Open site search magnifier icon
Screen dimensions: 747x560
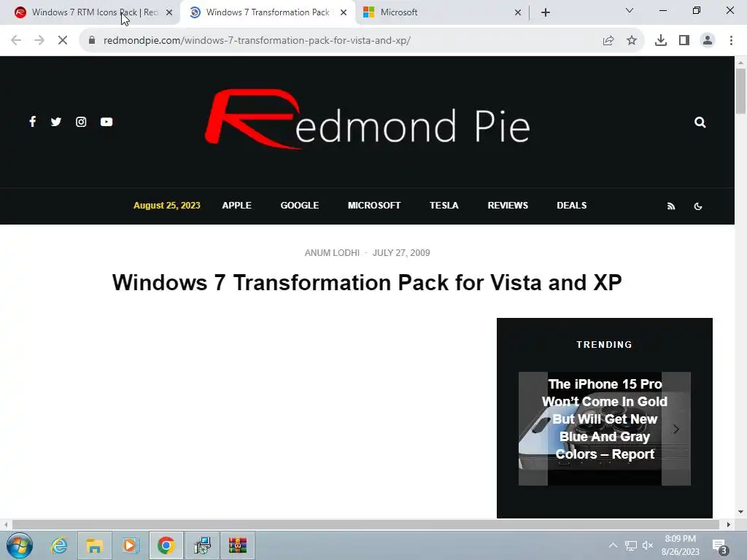[x=700, y=122]
